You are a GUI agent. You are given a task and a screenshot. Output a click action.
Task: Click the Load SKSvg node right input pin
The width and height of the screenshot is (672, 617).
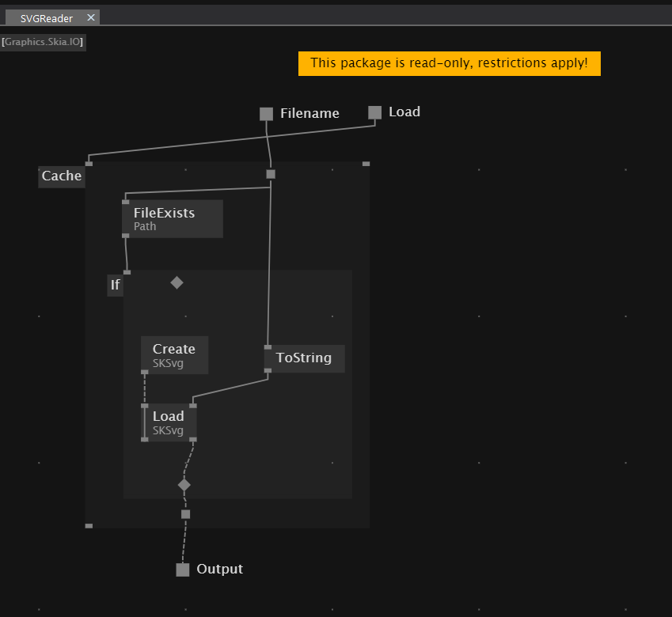point(193,406)
